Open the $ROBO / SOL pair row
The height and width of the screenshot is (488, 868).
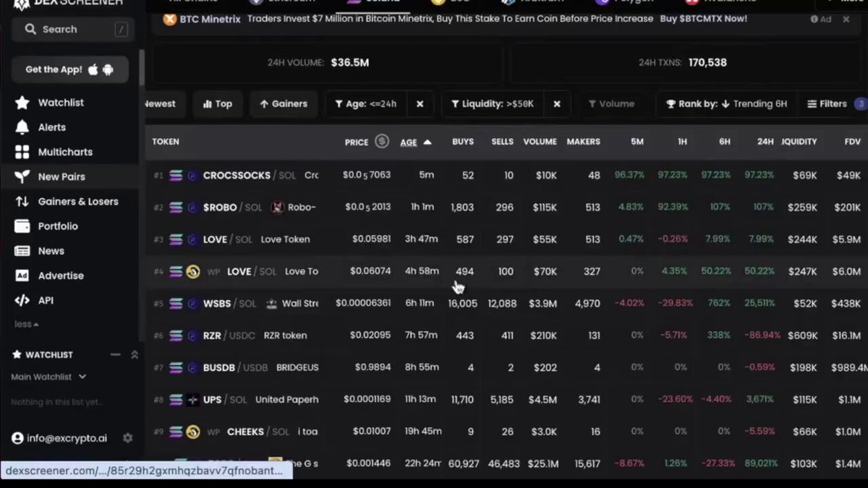click(506, 207)
